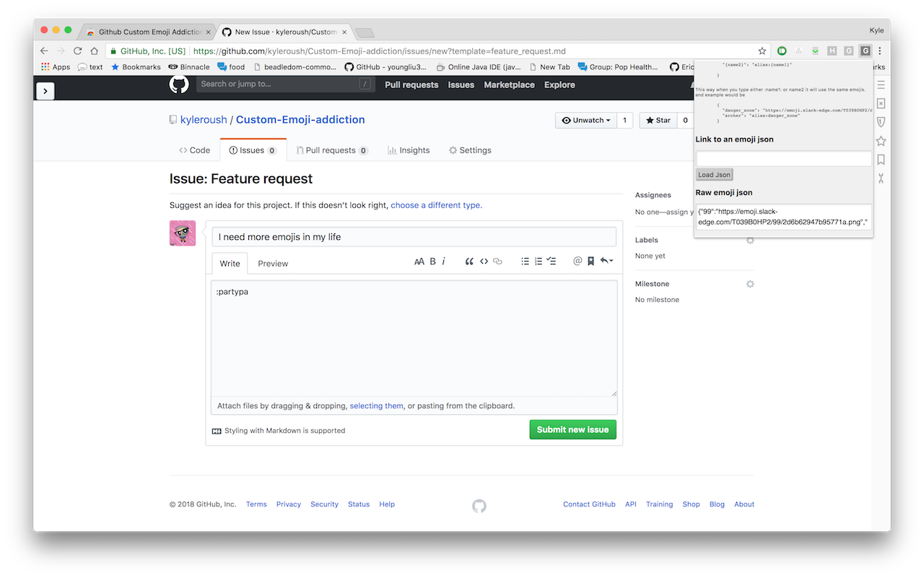Click the user avatar thumbnail
Screen dimensions: 924x578
coord(183,233)
